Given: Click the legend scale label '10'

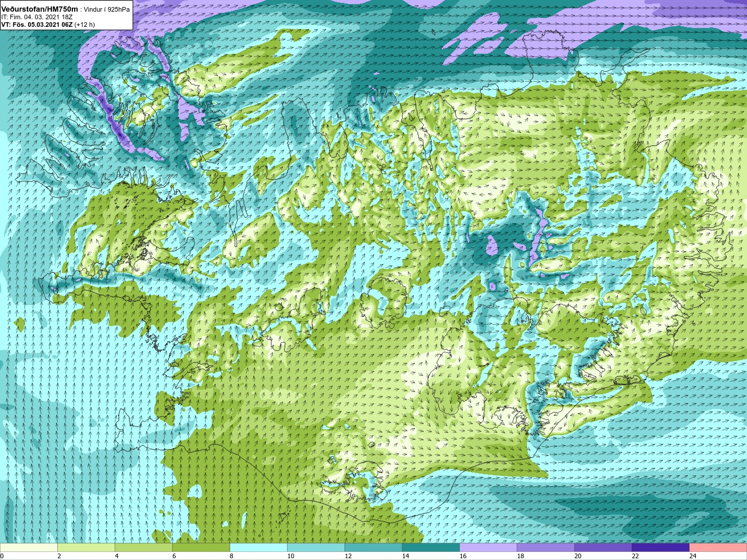Looking at the screenshot, I should [291, 556].
